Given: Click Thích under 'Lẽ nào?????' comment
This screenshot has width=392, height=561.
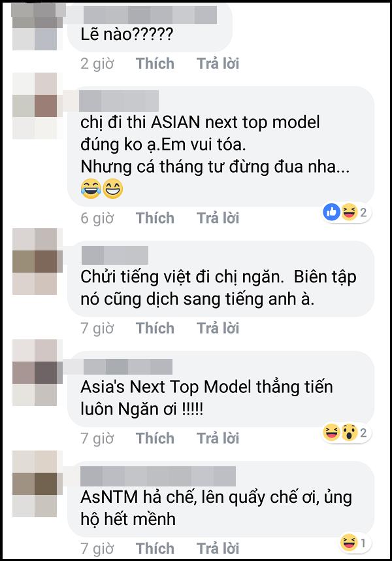Looking at the screenshot, I should point(155,63).
